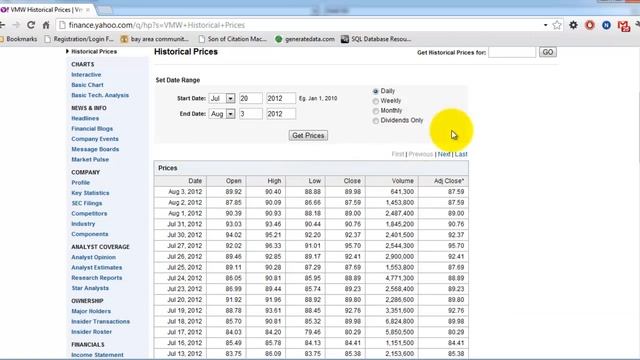Click the GO button
Viewport: 640px width, 360px height.
(x=548, y=52)
